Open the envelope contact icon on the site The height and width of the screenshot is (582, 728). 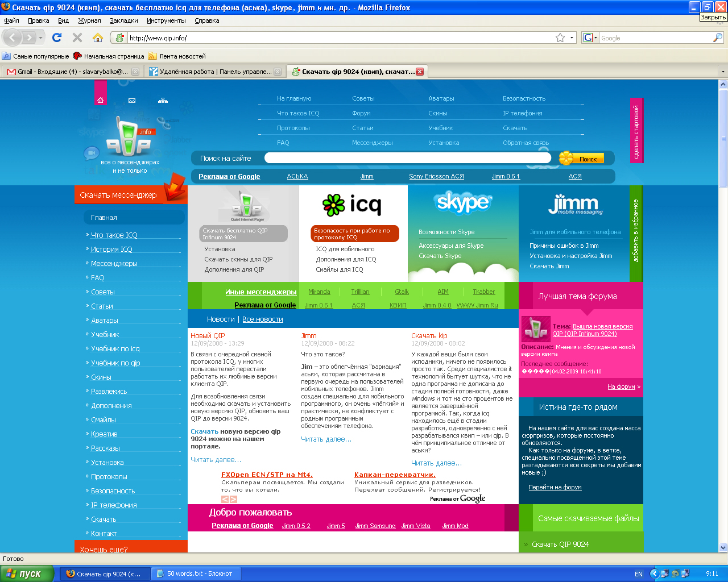click(132, 101)
